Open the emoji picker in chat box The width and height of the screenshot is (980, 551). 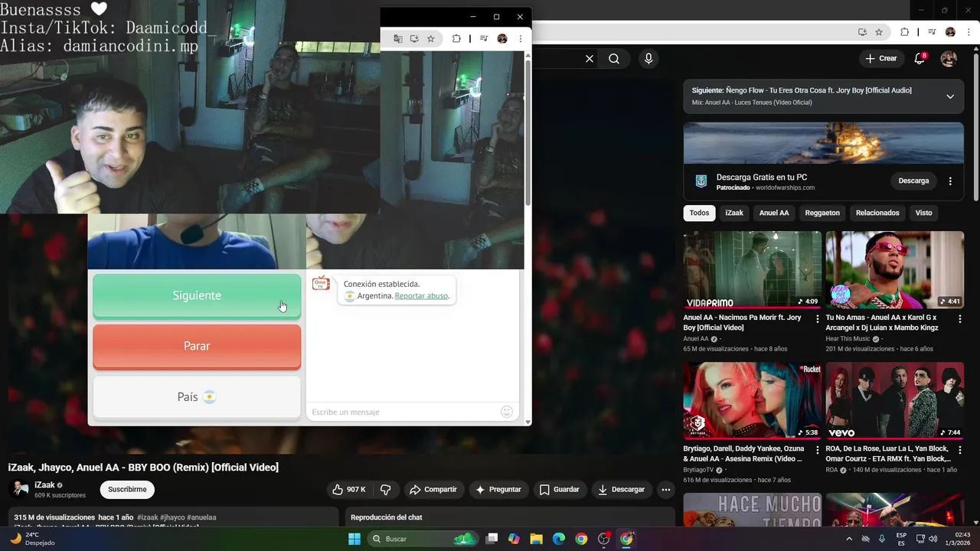506,412
